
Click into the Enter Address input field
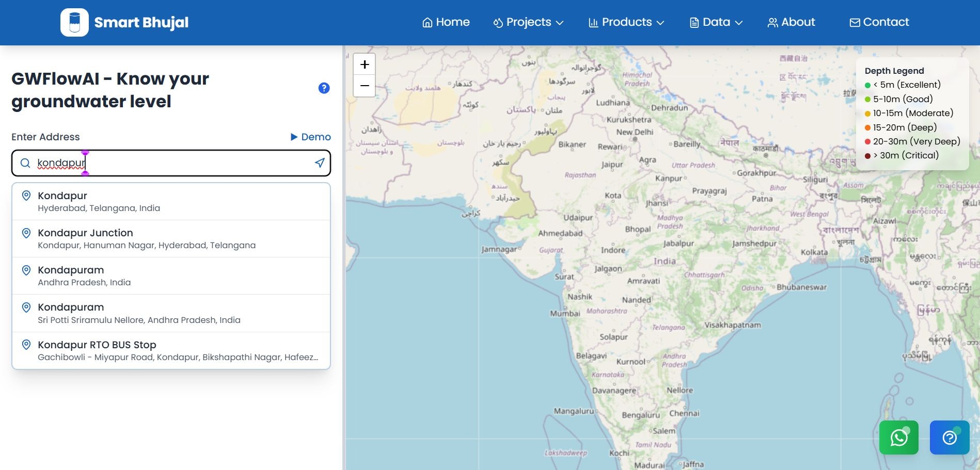(x=171, y=163)
